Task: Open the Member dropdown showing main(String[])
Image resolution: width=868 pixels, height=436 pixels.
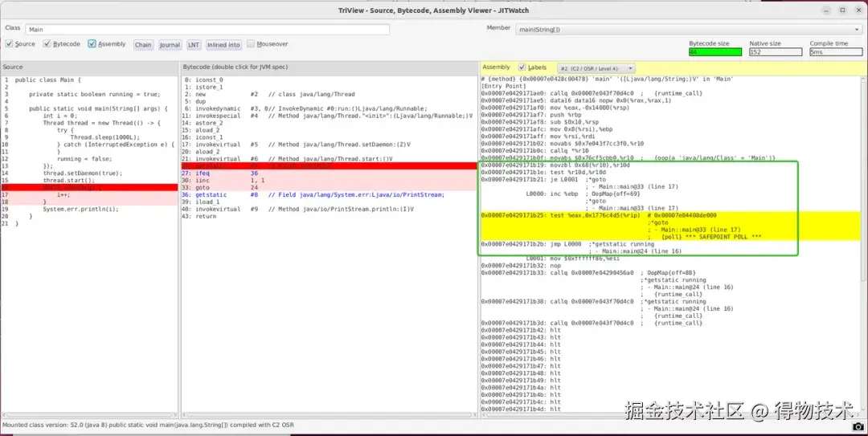Action: 689,30
